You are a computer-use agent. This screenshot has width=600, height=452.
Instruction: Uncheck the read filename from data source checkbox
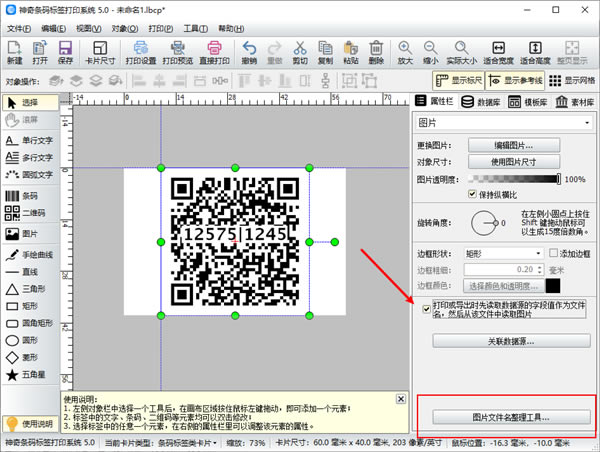(x=427, y=308)
